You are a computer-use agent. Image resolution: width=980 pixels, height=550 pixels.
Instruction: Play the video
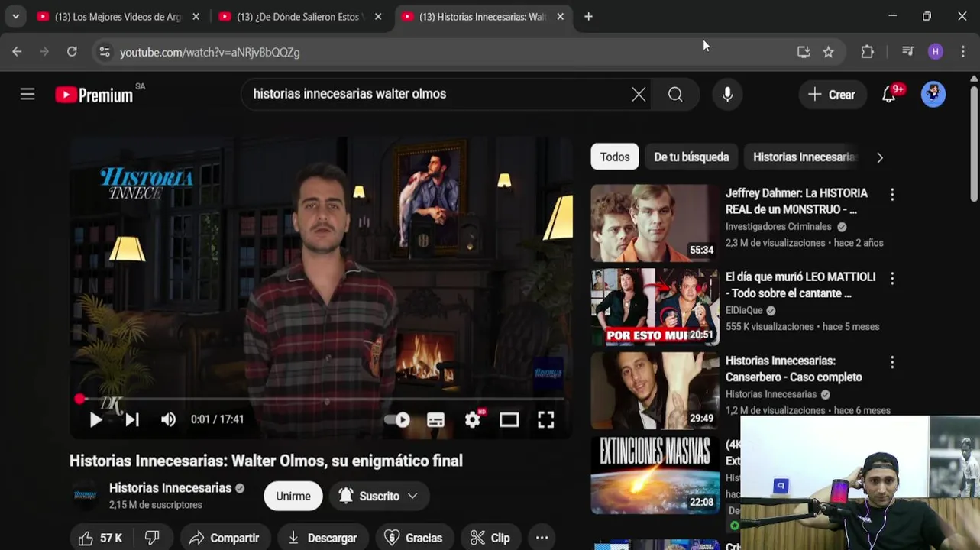point(95,419)
